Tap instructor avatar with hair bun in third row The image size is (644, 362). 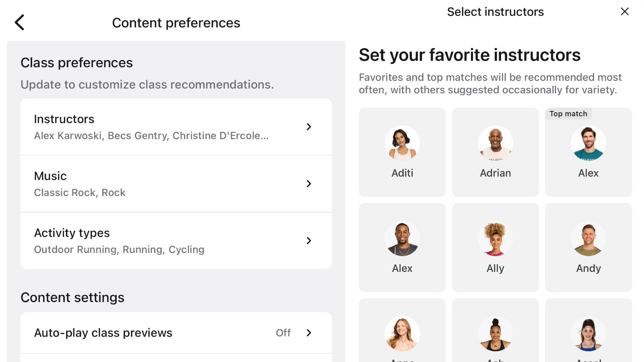(x=495, y=334)
